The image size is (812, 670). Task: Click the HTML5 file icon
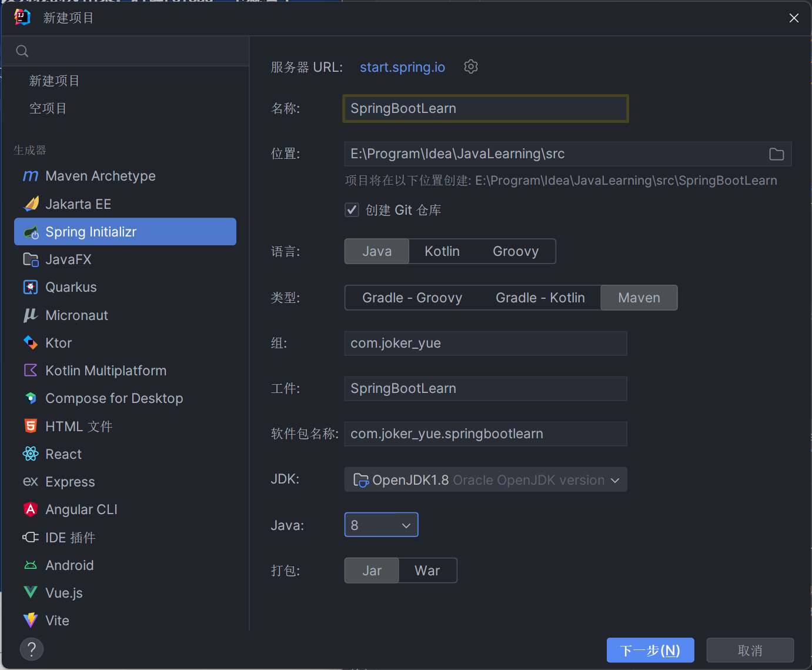pyautogui.click(x=31, y=426)
